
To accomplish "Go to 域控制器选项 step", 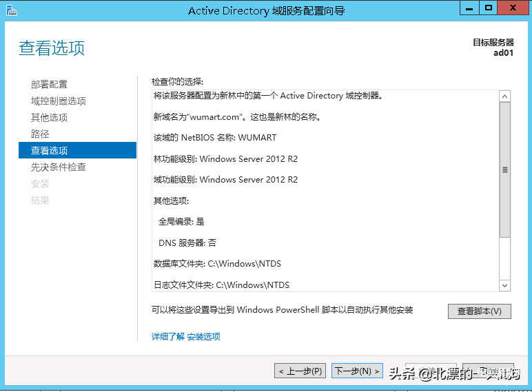I will (x=59, y=101).
